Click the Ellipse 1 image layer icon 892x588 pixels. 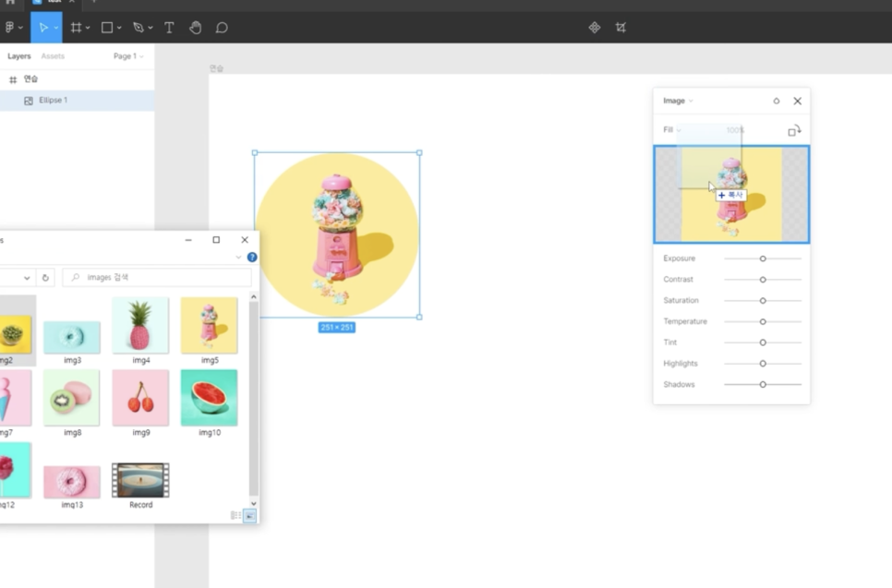(28, 101)
